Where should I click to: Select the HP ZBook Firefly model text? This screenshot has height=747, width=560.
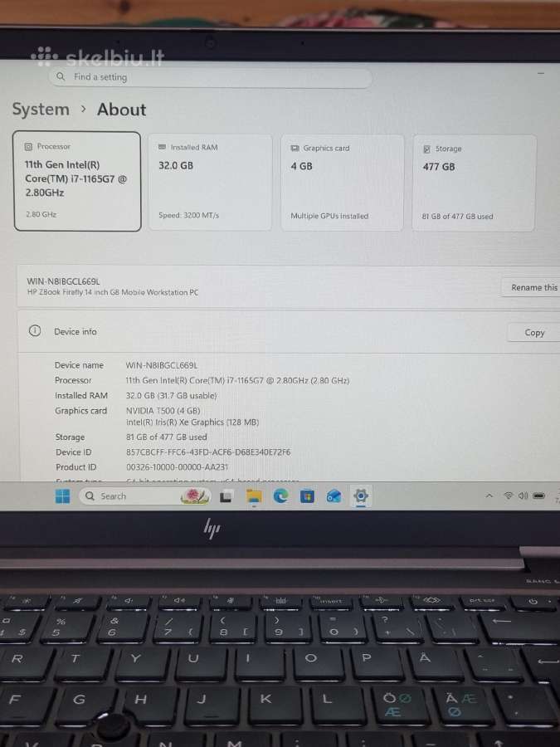(112, 292)
